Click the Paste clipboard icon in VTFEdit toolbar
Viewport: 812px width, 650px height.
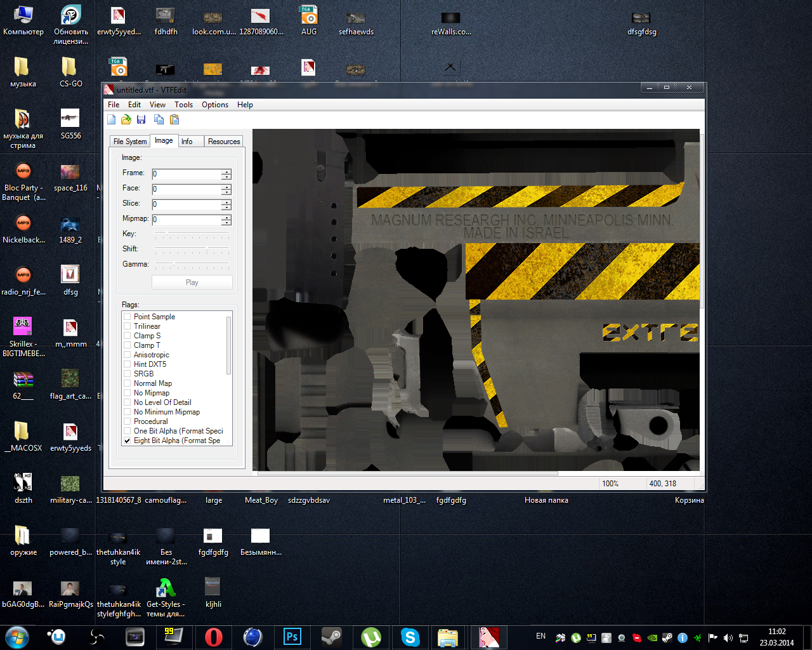click(x=174, y=119)
